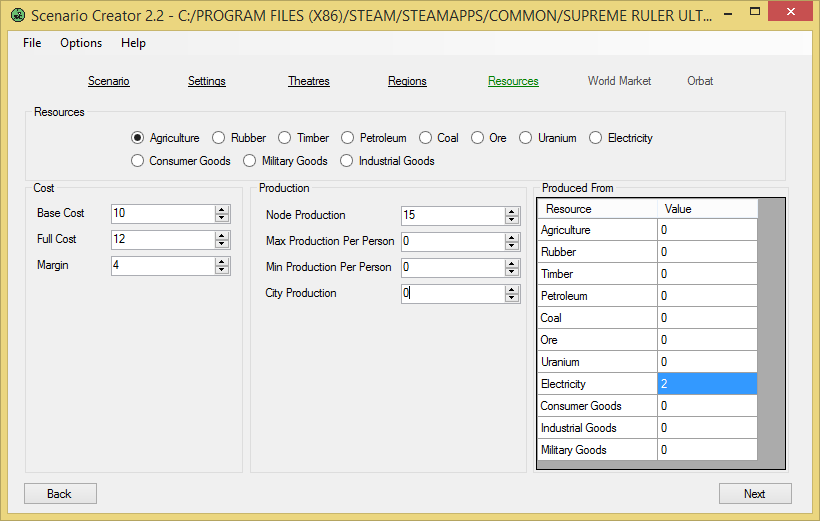This screenshot has height=521, width=820.
Task: Focus the Node Production input field
Action: point(453,216)
